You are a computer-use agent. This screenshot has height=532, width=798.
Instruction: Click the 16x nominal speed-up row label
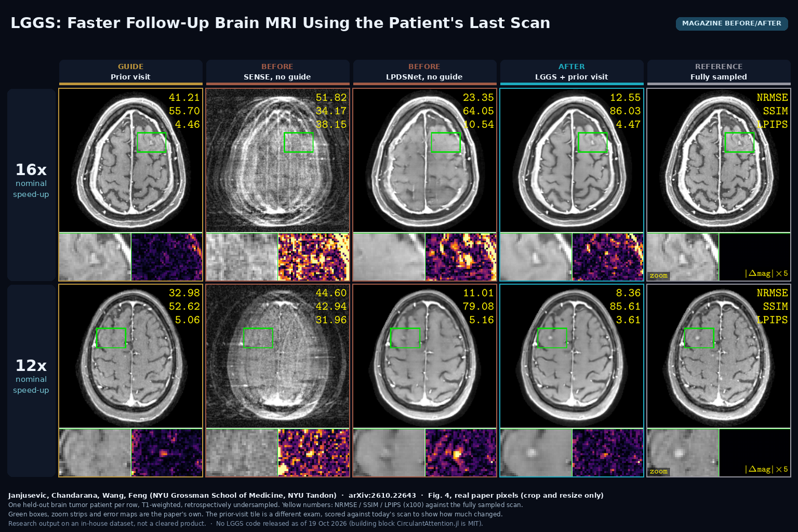31,185
